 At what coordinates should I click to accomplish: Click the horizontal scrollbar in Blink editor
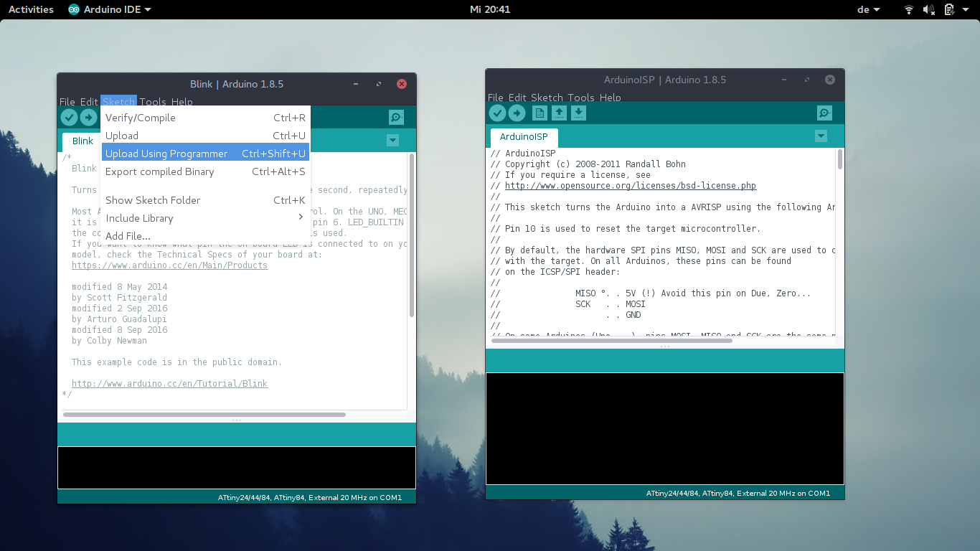pyautogui.click(x=204, y=415)
